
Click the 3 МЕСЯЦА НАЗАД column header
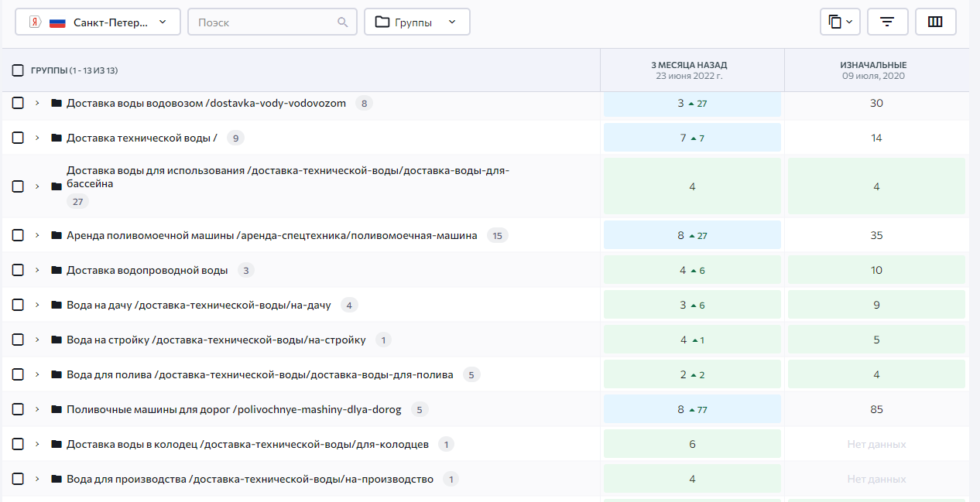692,70
